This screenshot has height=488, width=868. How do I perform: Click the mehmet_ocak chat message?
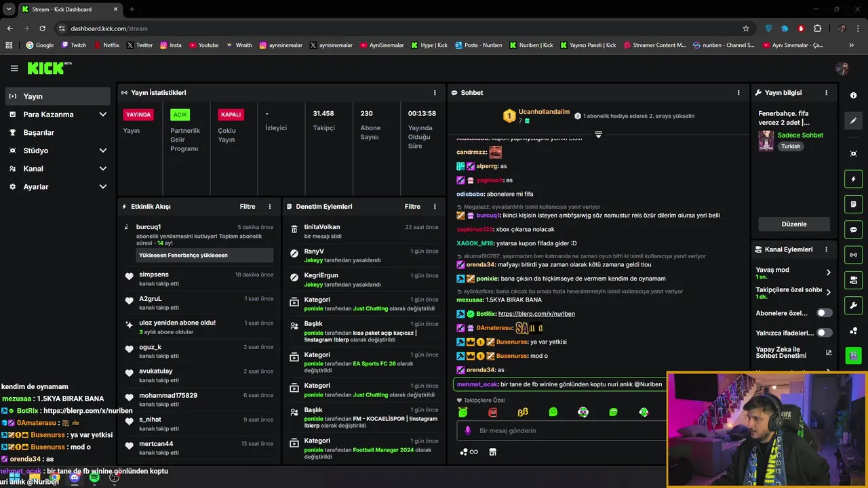point(560,384)
